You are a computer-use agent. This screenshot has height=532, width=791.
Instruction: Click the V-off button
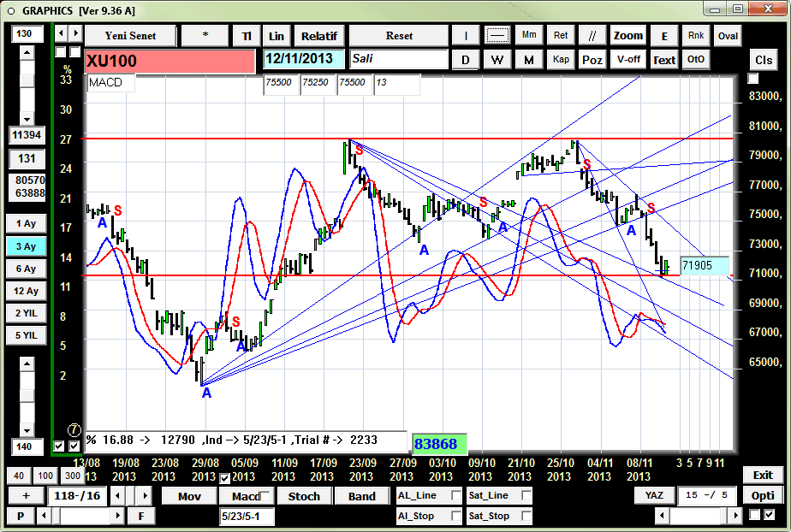tap(627, 60)
